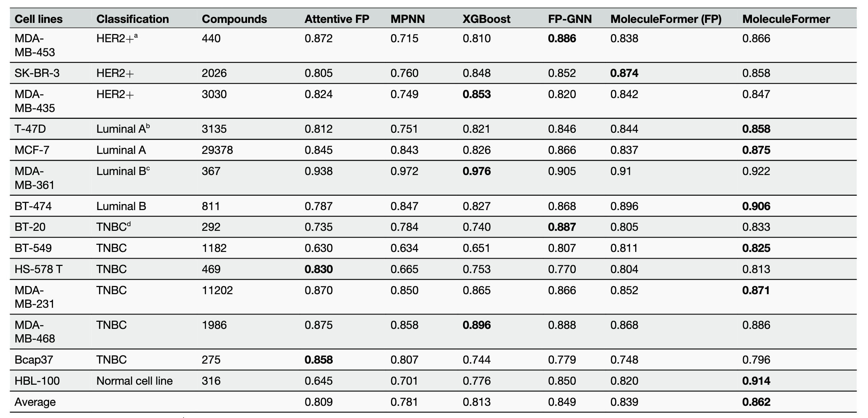Select the "Normal cell line" classification cell
The image size is (868, 418).
(x=134, y=381)
